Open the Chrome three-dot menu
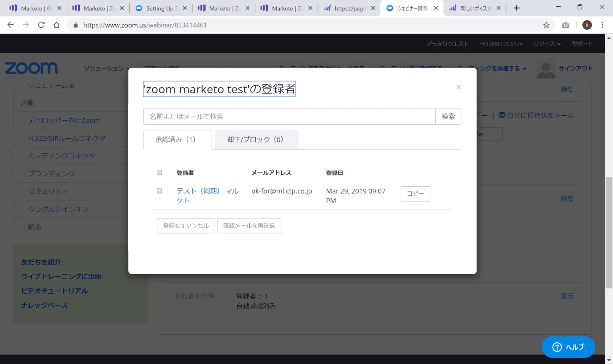Screen dimensions: 613x364 [x=603, y=25]
